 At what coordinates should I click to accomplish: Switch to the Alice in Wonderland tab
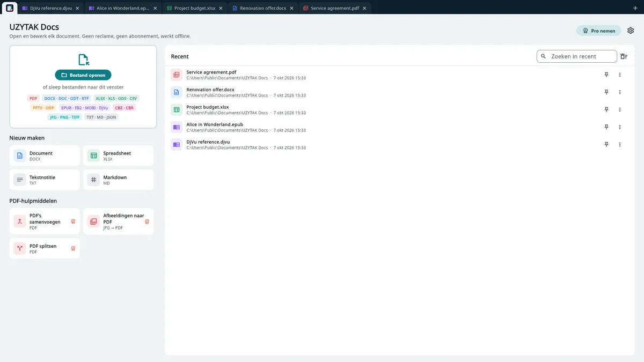[x=123, y=8]
